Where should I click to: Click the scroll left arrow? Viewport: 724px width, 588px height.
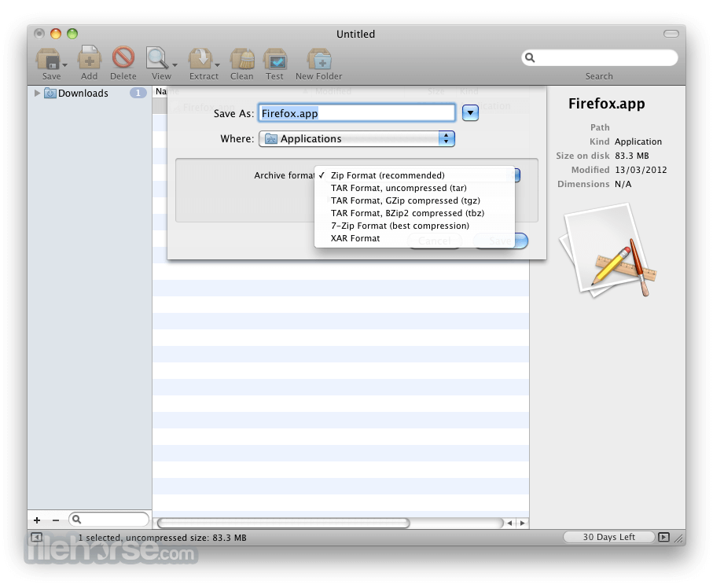(x=509, y=524)
